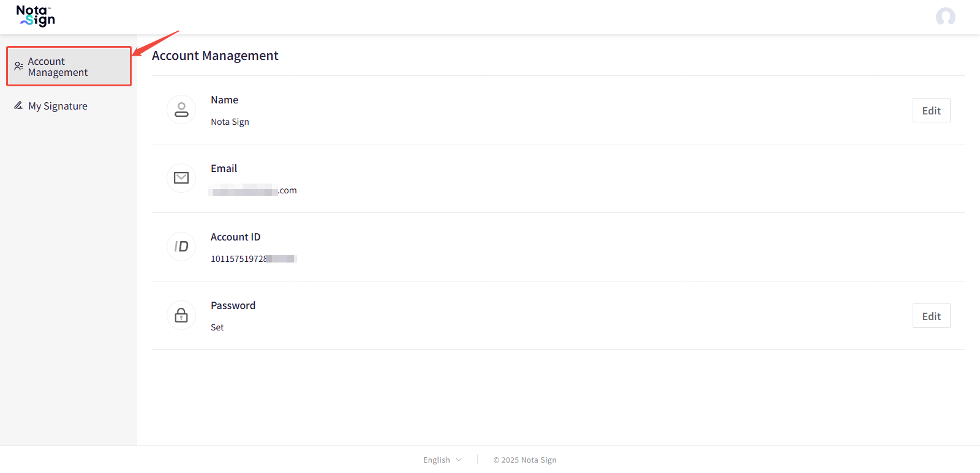Image resolution: width=980 pixels, height=473 pixels.
Task: Click the person icon beside Name
Action: pyautogui.click(x=181, y=110)
